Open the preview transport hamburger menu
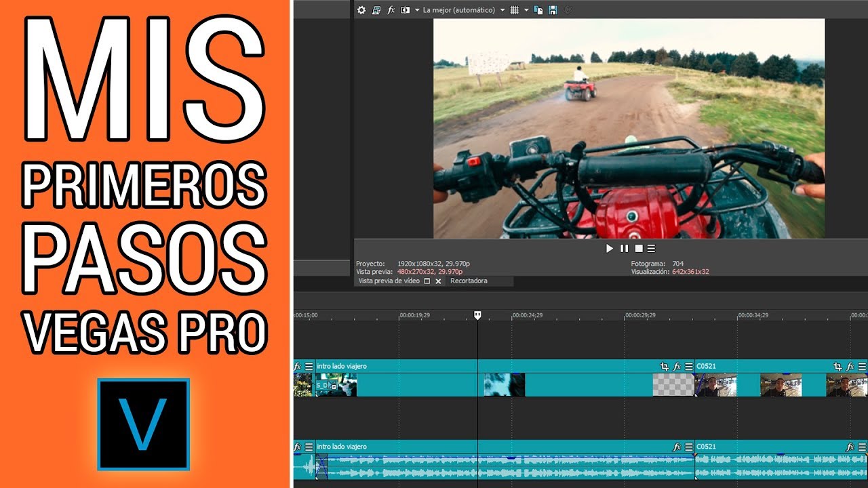The width and height of the screenshot is (868, 488). [651, 249]
